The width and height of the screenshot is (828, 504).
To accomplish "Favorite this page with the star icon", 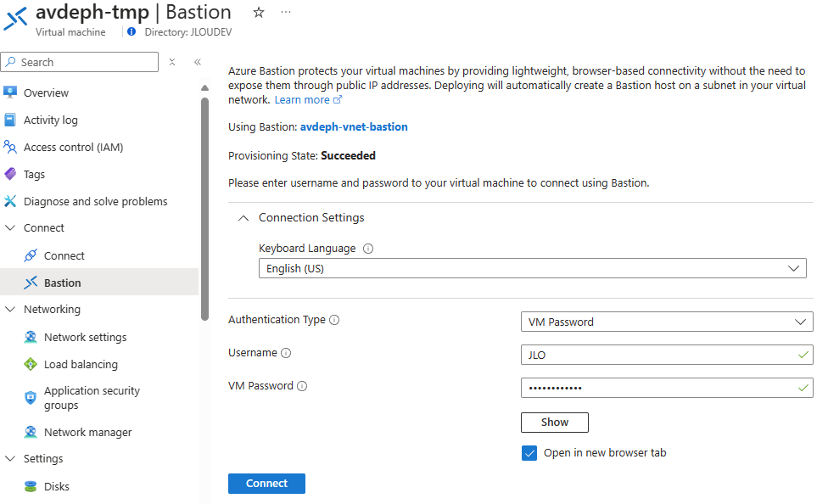I will click(258, 12).
